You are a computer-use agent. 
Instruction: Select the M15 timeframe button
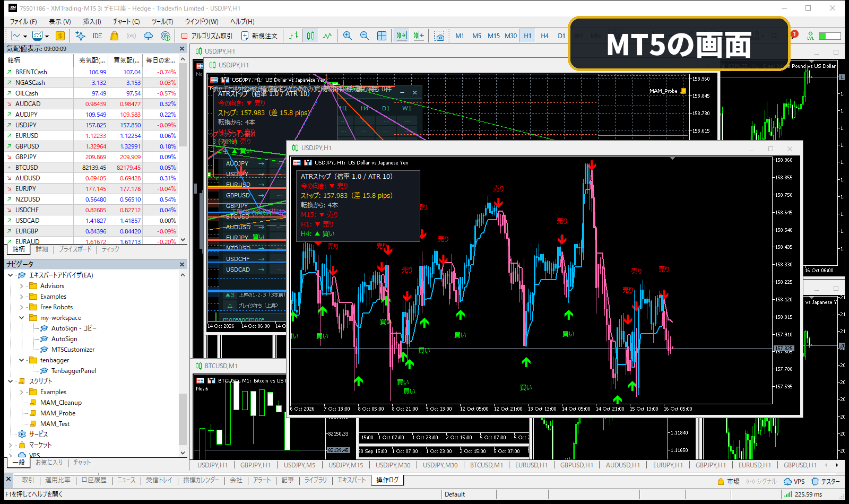tap(493, 36)
